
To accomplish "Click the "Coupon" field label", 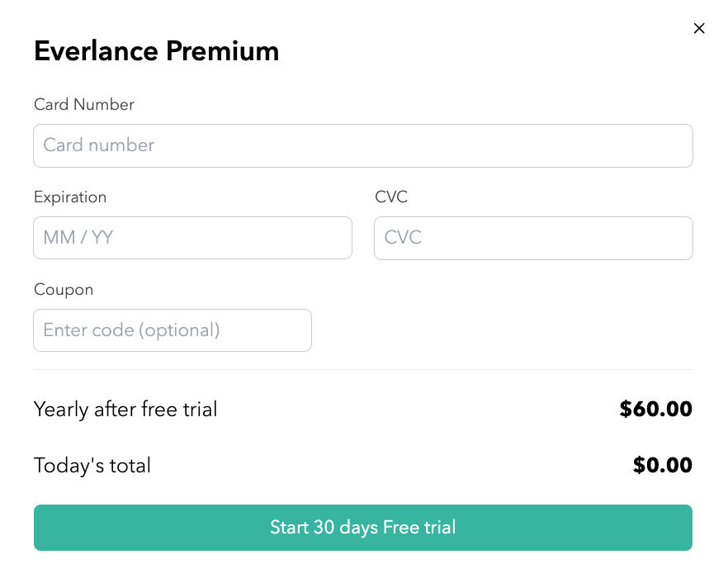I will pos(64,290).
